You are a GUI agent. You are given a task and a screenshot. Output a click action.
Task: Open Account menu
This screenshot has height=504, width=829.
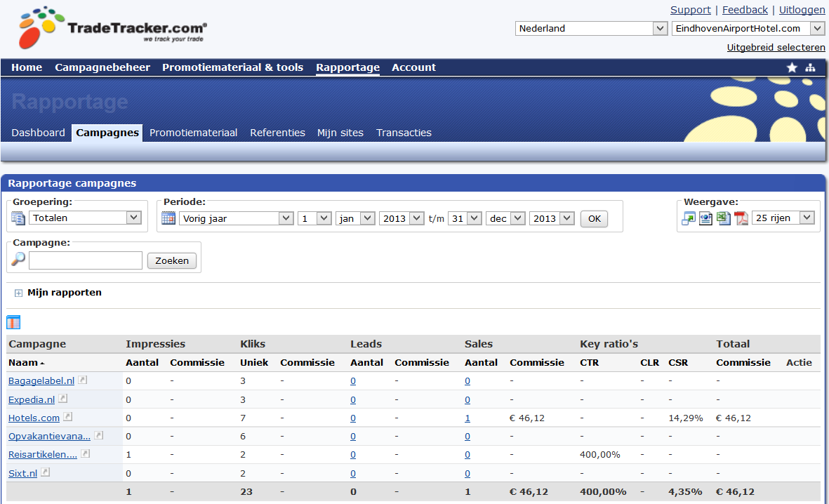tap(413, 67)
